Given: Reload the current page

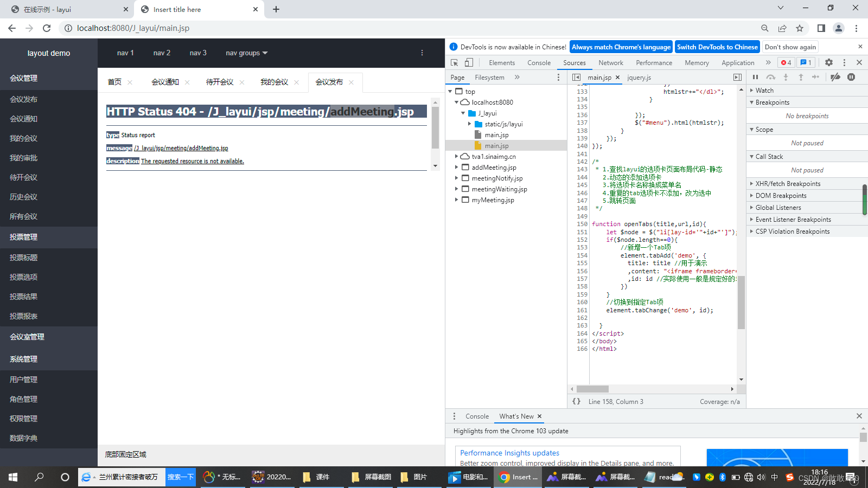Looking at the screenshot, I should click(x=47, y=28).
